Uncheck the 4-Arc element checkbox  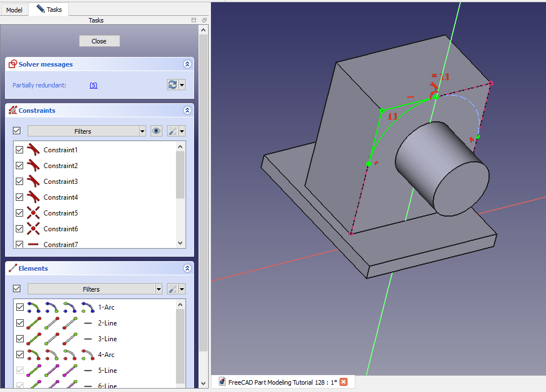(x=20, y=355)
